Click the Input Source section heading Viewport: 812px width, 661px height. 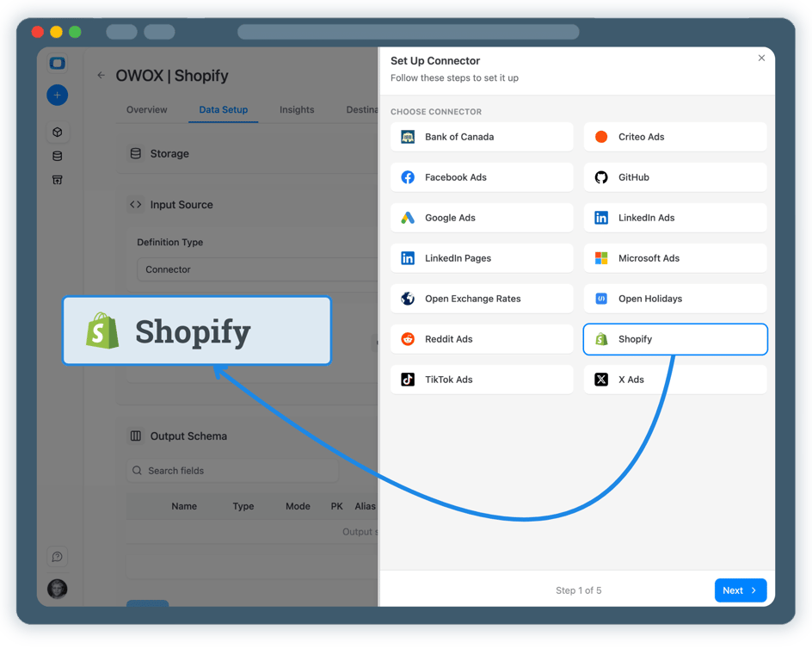pyautogui.click(x=181, y=205)
